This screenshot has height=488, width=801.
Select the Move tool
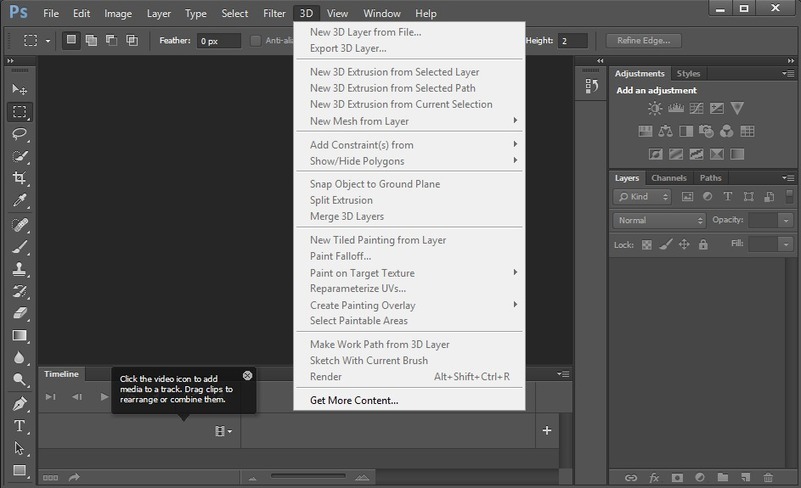click(x=19, y=89)
